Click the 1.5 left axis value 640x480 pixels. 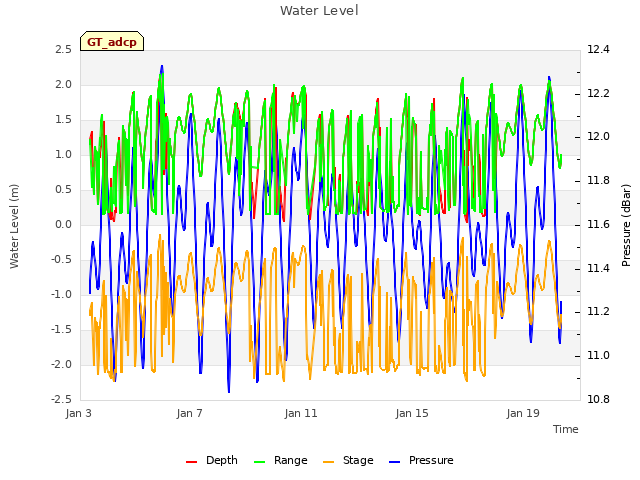click(x=63, y=120)
